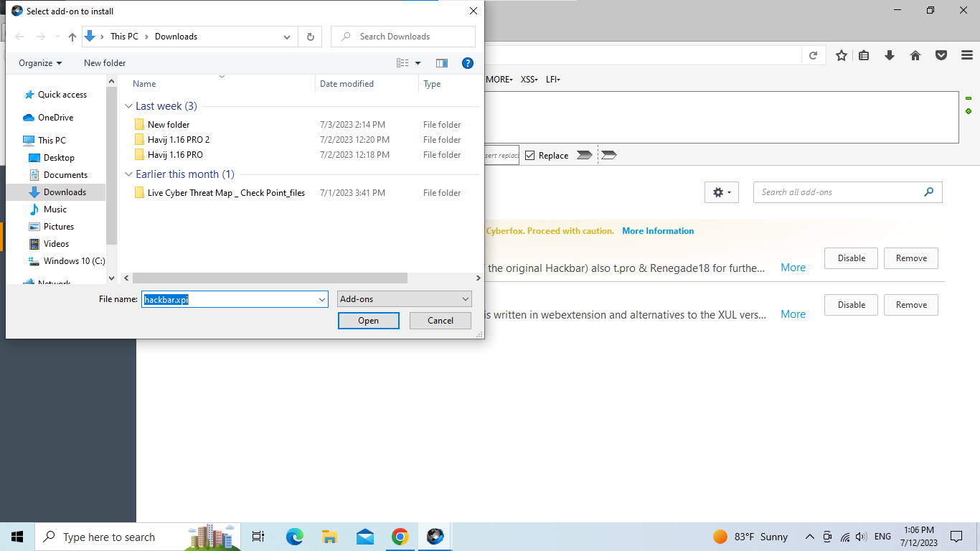
Task: Open the file dialog help icon
Action: coord(468,63)
